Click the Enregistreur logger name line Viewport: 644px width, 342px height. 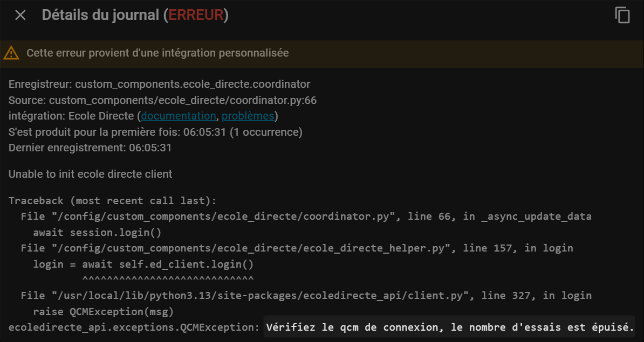[159, 85]
